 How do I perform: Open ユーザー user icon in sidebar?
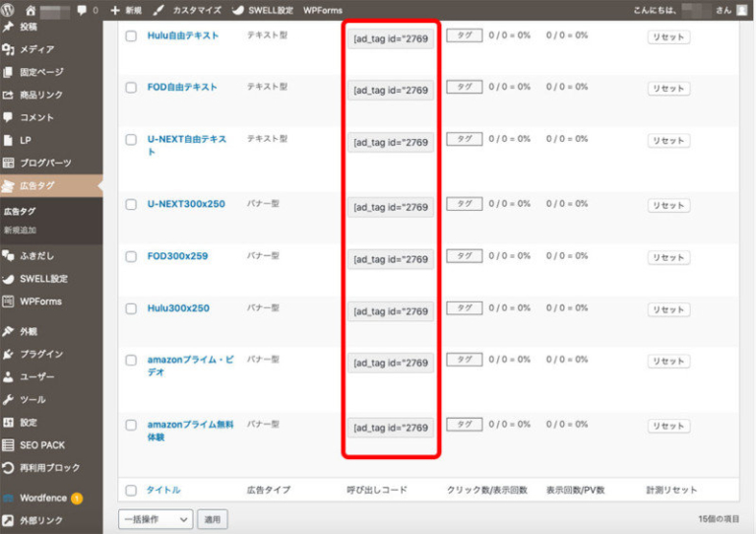(x=8, y=376)
